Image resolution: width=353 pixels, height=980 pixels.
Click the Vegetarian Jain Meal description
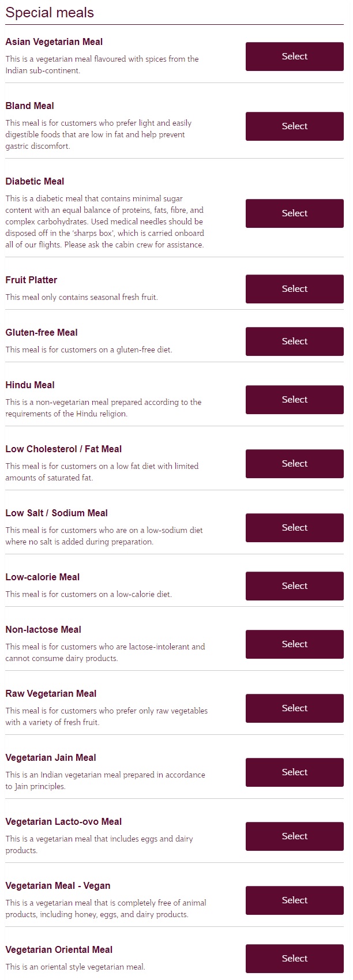point(105,780)
